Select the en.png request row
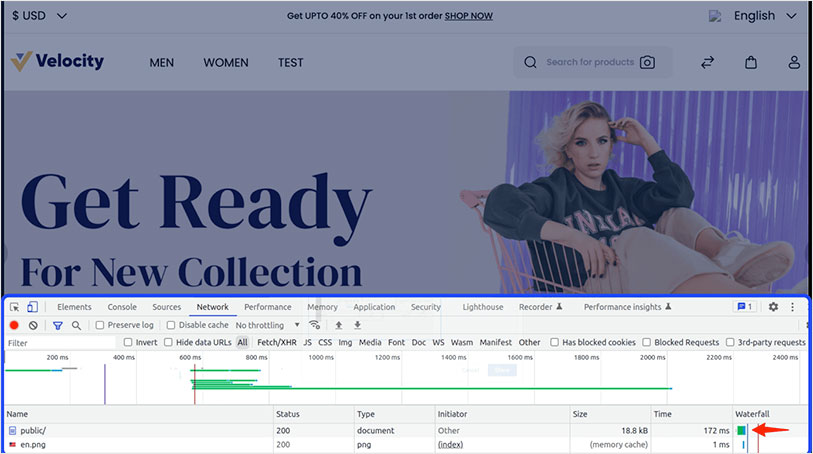The height and width of the screenshot is (454, 813). coord(406,445)
